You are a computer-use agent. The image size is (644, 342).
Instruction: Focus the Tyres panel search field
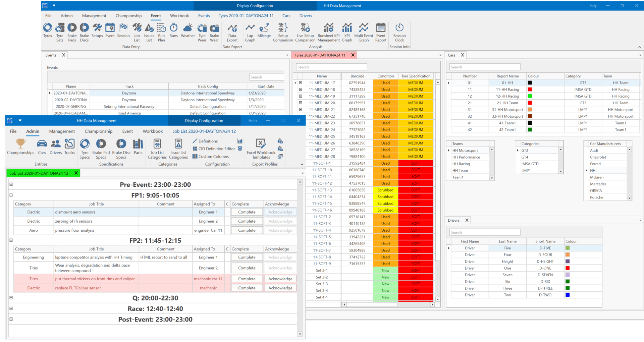coord(332,67)
